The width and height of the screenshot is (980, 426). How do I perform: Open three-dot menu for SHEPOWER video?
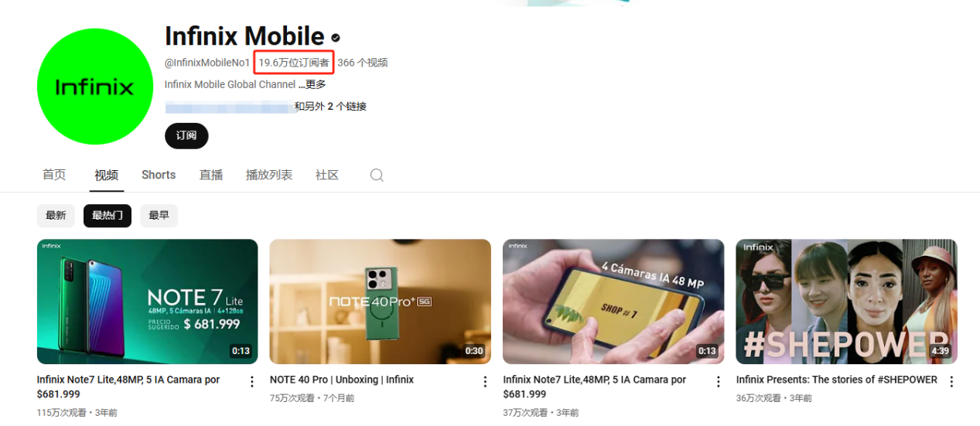pyautogui.click(x=951, y=381)
